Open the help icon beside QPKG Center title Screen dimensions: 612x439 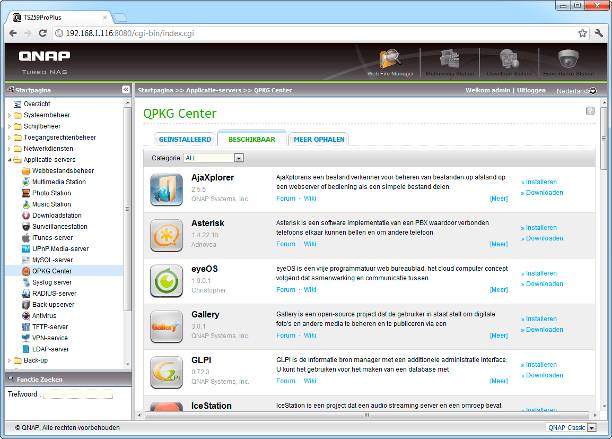click(x=590, y=111)
